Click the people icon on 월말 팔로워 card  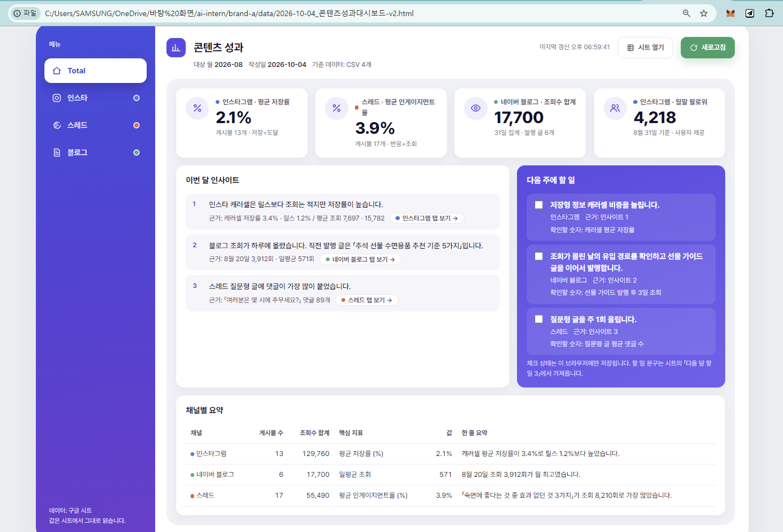click(615, 108)
